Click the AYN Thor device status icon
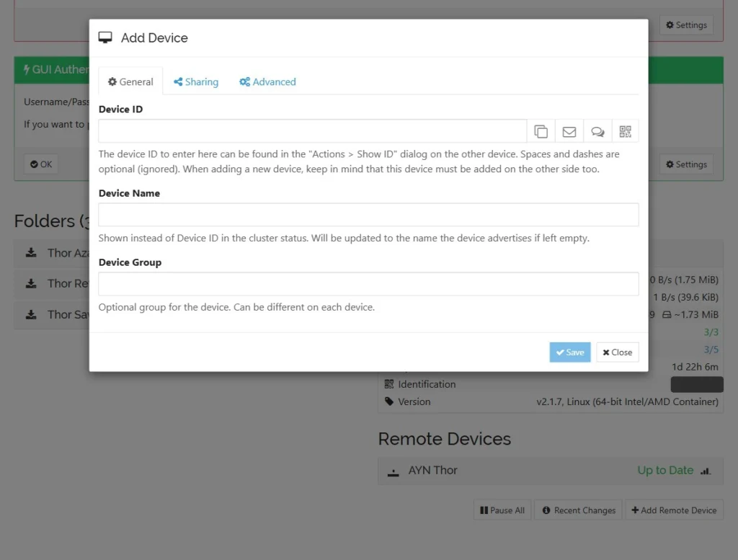Viewport: 738px width, 560px height. (x=393, y=472)
